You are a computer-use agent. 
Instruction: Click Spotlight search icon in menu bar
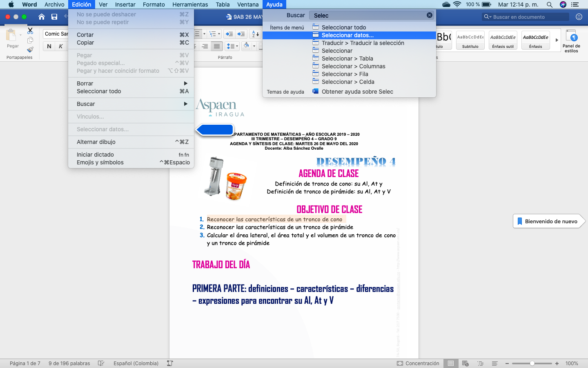tap(550, 4)
